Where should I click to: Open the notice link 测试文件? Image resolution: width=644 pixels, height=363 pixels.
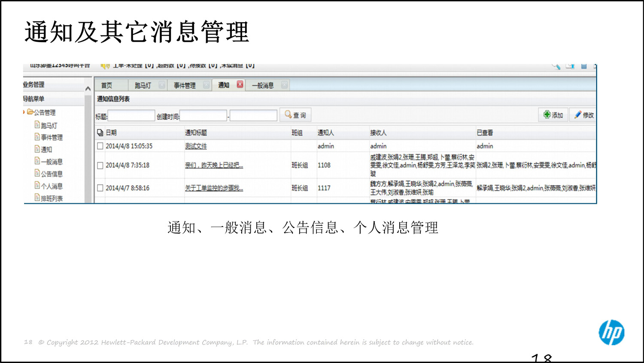coord(196,146)
